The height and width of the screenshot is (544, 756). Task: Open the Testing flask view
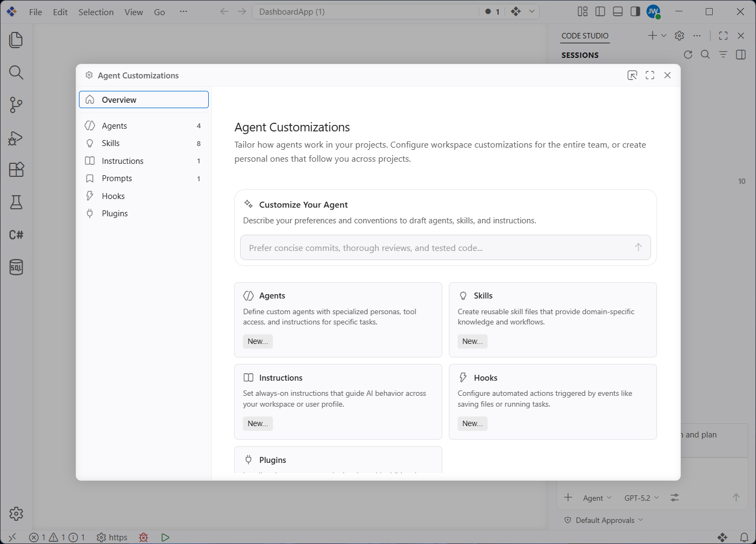point(16,202)
